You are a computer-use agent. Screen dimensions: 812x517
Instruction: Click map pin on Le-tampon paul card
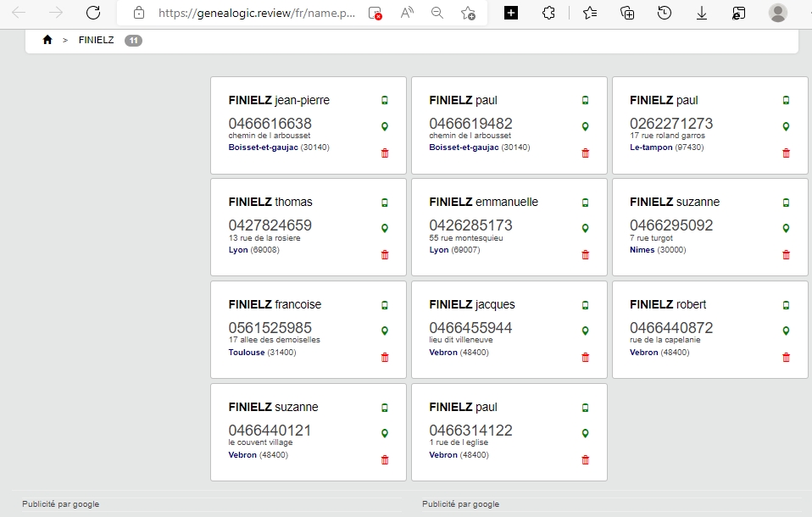[786, 126]
